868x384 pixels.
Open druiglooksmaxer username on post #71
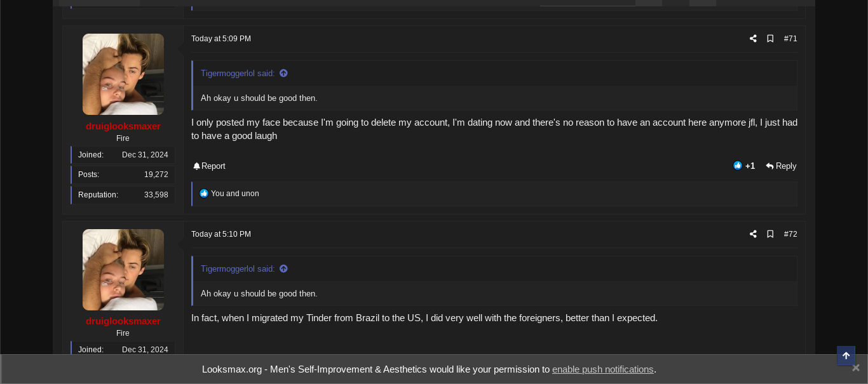pyautogui.click(x=123, y=126)
